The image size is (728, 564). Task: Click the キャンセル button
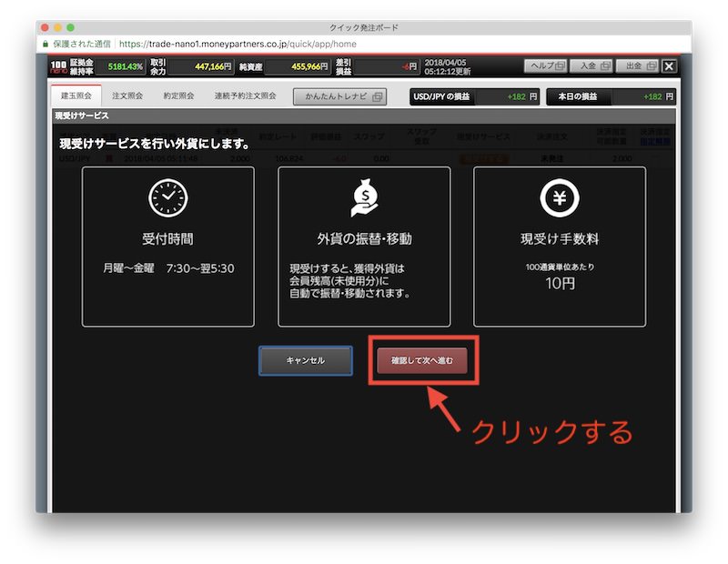(x=306, y=360)
